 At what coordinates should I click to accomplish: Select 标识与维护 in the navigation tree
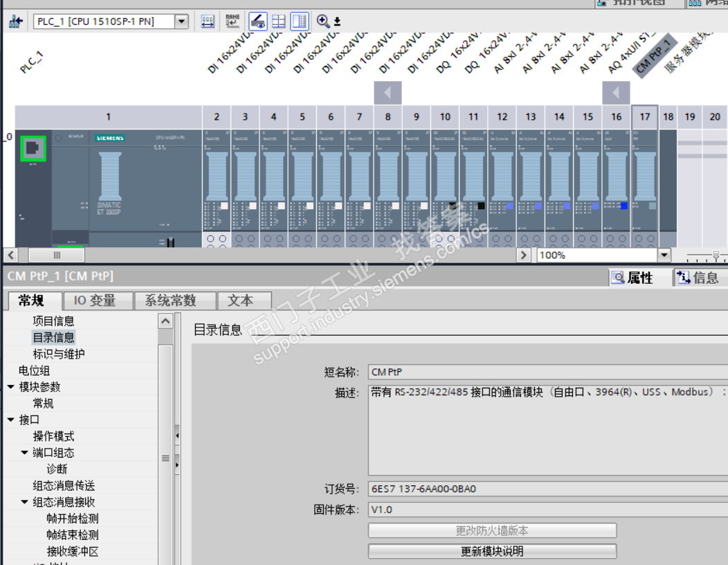tap(59, 354)
